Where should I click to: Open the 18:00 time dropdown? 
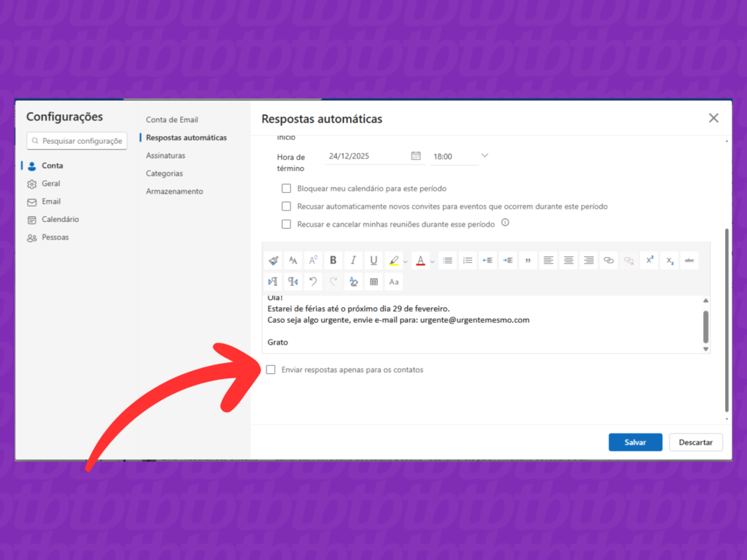[483, 156]
